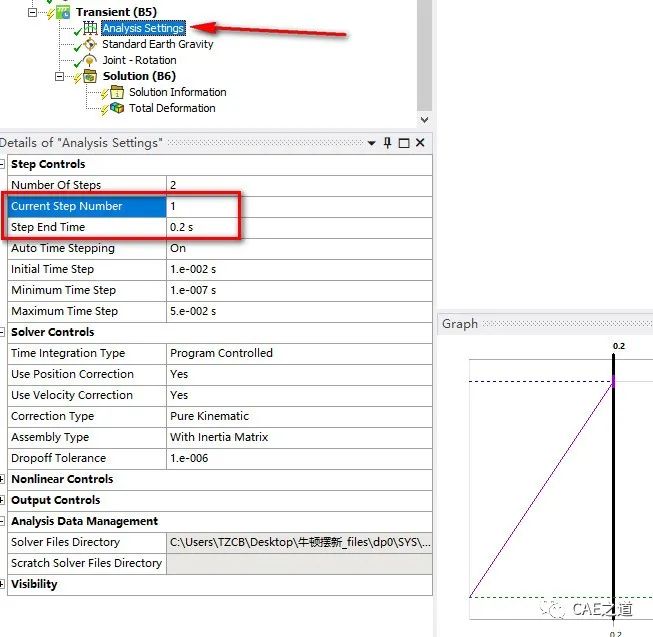
Task: Click the outline tree vertical scrollbar thumb
Action: tap(424, 56)
